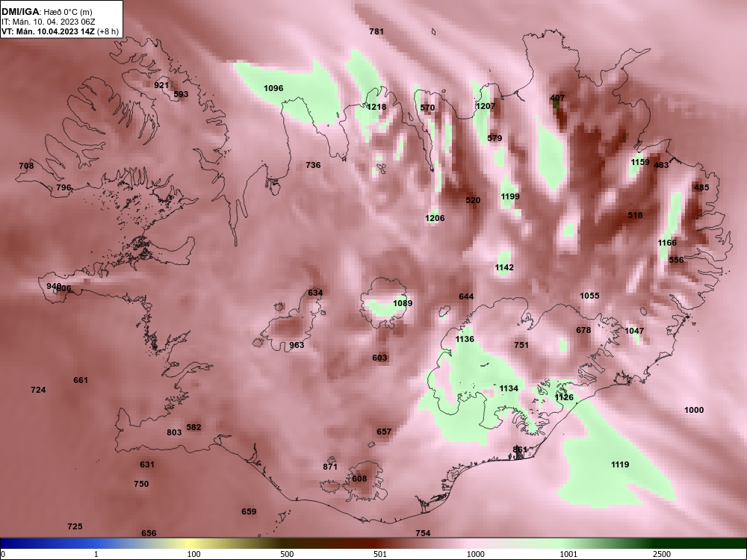
Task: Click the map value 659
Action: [249, 512]
